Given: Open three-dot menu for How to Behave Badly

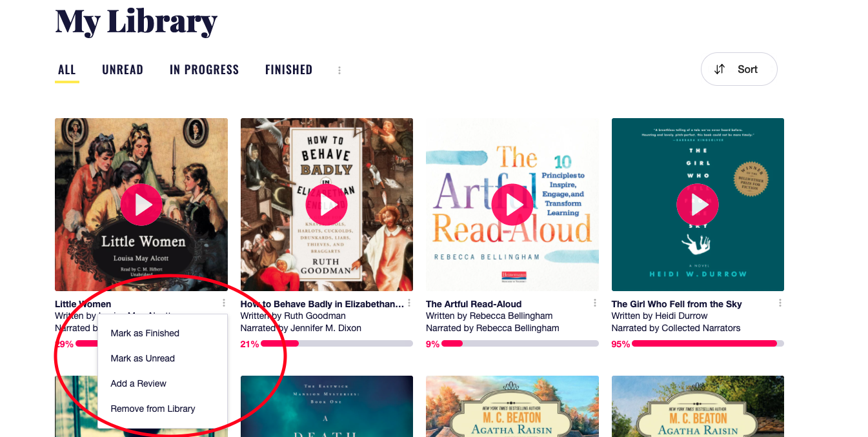Looking at the screenshot, I should pos(409,303).
